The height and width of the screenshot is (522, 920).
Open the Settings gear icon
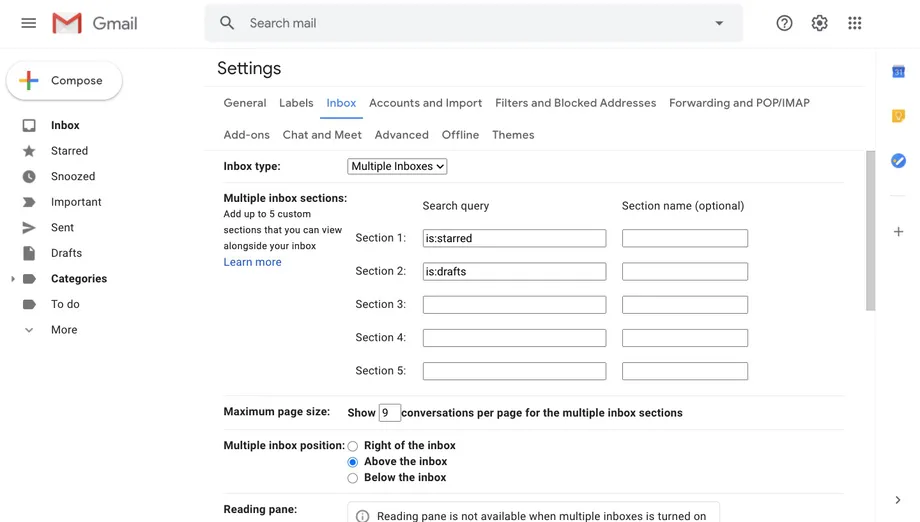point(819,23)
